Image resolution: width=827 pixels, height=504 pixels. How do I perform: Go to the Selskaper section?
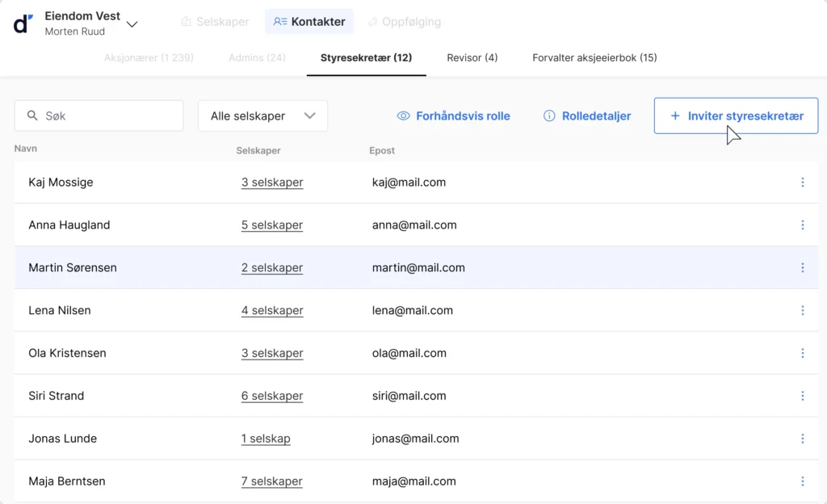click(215, 22)
